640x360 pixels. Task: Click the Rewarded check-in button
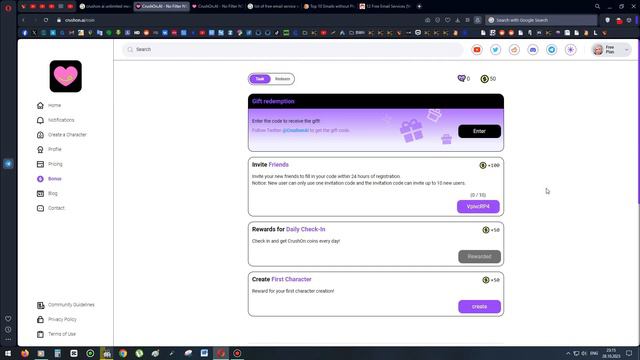[x=479, y=257]
